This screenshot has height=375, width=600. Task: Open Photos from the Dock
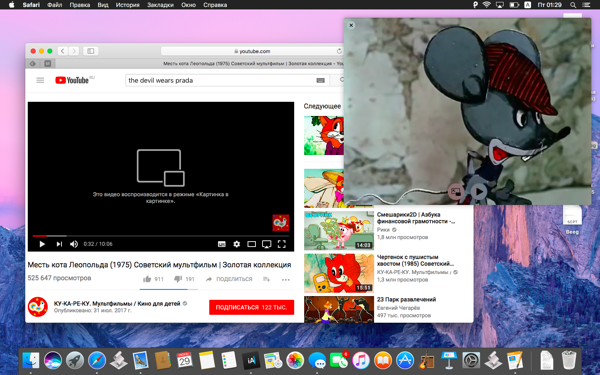[x=295, y=360]
